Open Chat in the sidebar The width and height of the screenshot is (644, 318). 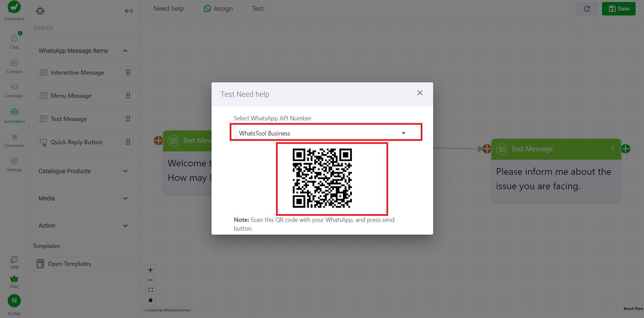14,42
